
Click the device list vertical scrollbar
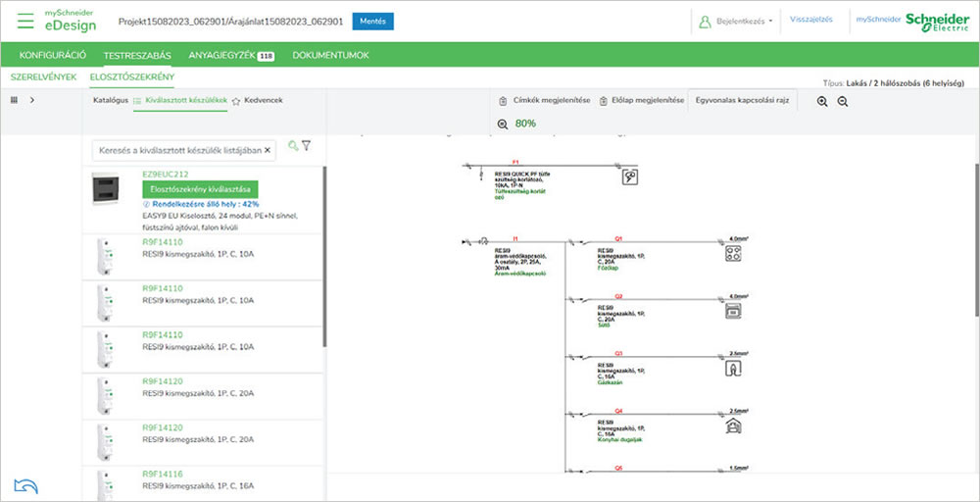[324, 256]
